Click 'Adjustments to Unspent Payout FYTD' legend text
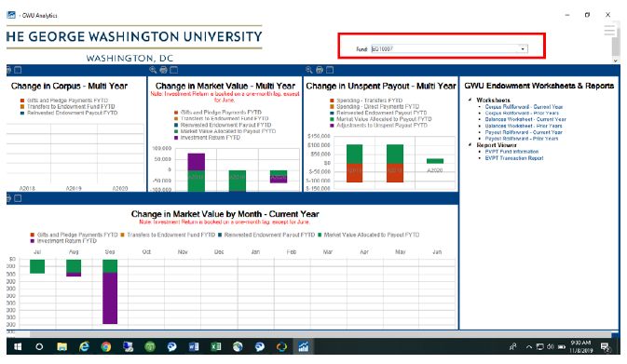This screenshot has height=364, width=627. [382, 125]
